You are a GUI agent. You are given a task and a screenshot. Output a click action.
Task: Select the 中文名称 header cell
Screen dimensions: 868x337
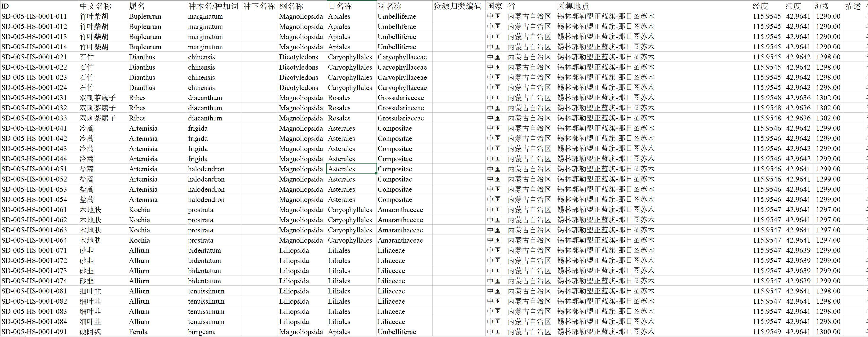[x=95, y=6]
